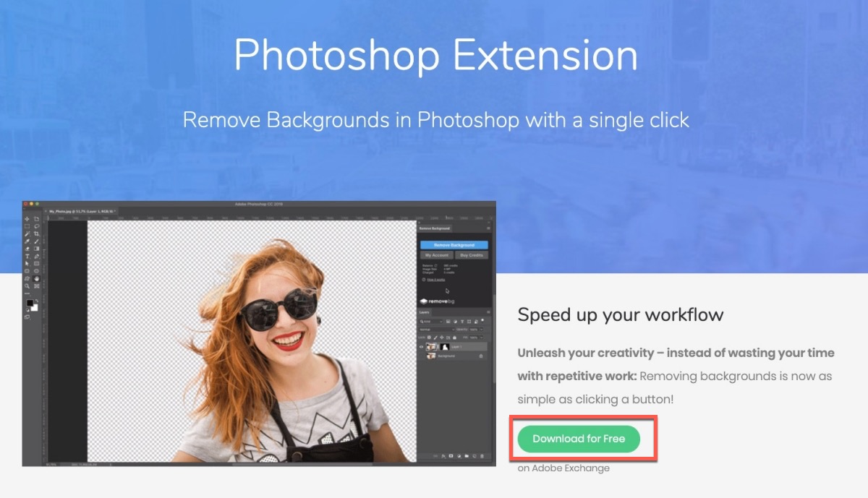The height and width of the screenshot is (498, 868).
Task: Toggle the pixel layer filter icon
Action: (448, 322)
